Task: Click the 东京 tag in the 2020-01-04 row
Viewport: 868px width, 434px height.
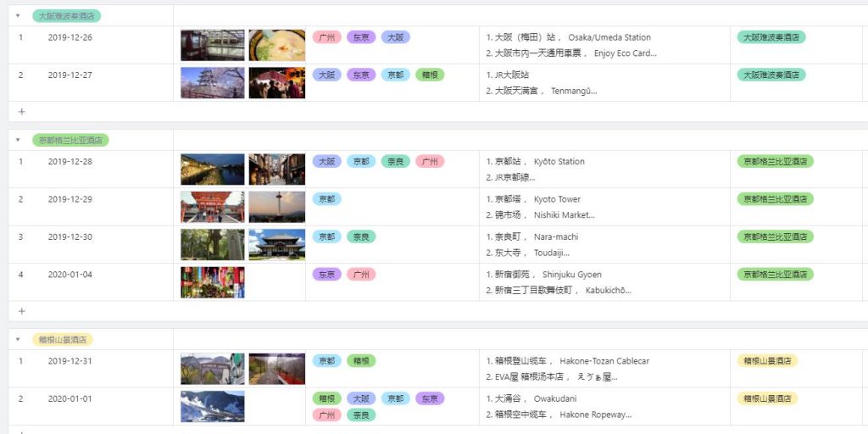Action: point(326,274)
